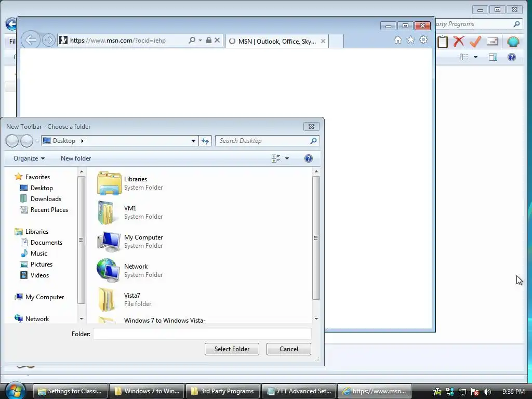Click the Search Desktop field
Viewport: 532px width, 399px height.
[x=268, y=141]
